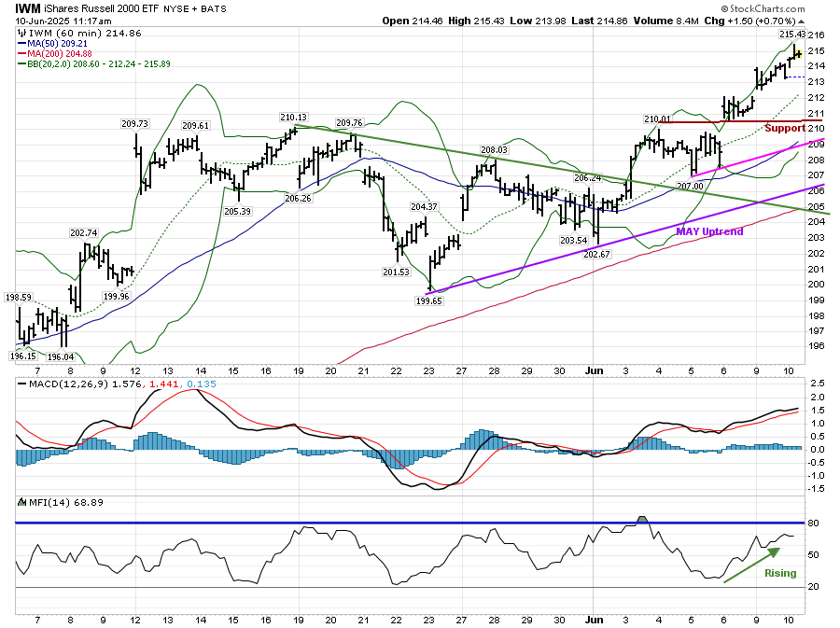Click the IWM (60 min) 214.86 legend entry
The width and height of the screenshot is (840, 628).
[85, 34]
